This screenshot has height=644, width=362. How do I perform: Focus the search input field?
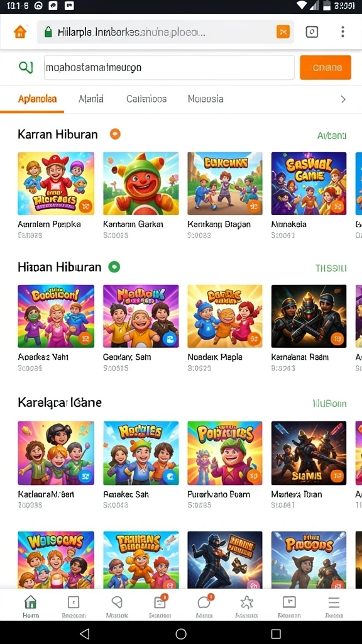pos(169,67)
